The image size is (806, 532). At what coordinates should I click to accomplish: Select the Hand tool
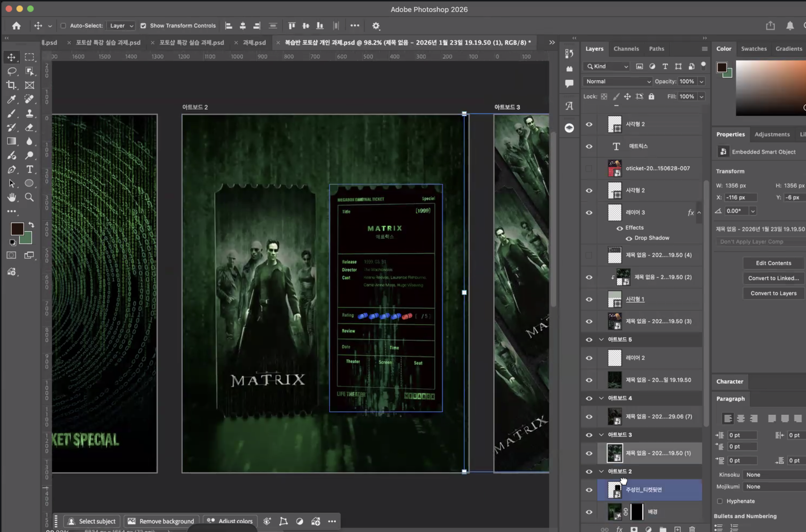coord(12,197)
